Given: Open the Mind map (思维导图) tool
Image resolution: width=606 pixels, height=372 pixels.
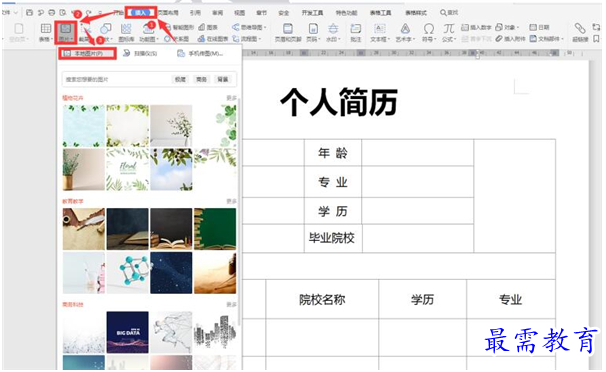Looking at the screenshot, I should [249, 27].
